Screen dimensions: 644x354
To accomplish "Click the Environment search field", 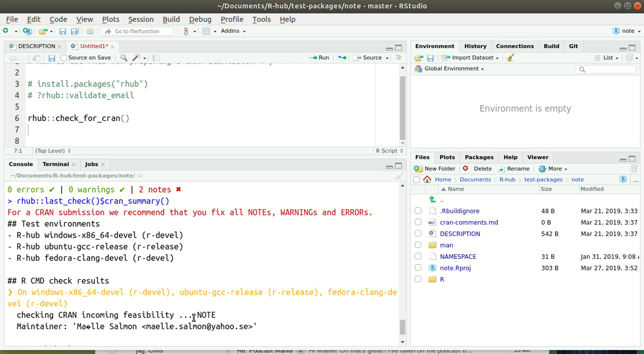I will [606, 69].
